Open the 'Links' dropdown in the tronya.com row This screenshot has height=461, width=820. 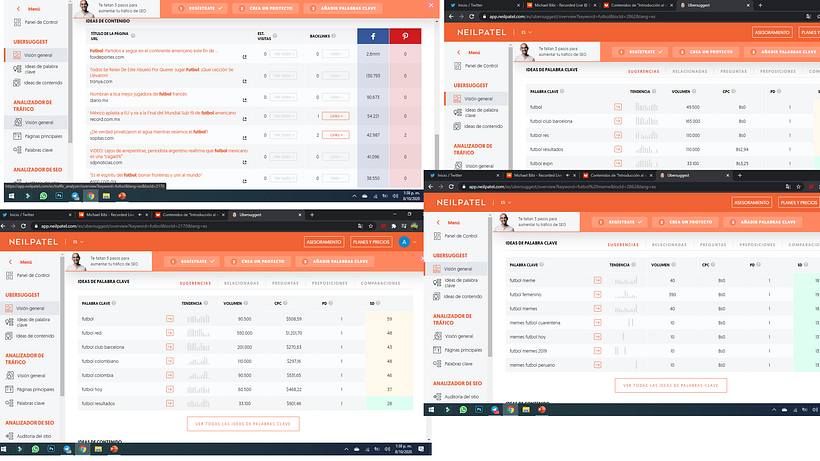[336, 76]
